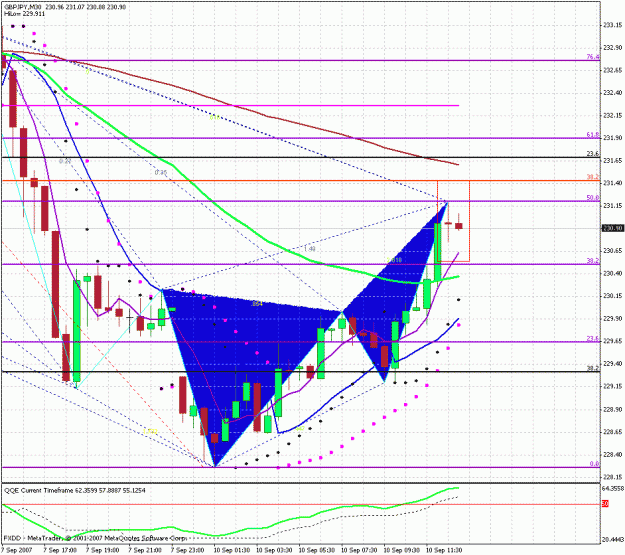Click the 231.40 price axis label
The height and width of the screenshot is (555, 625).
click(x=613, y=183)
